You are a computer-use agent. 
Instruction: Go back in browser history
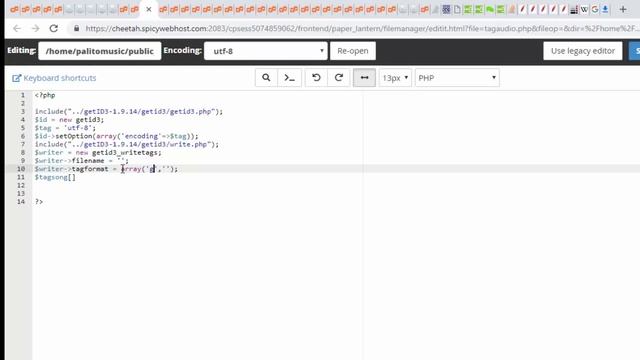click(17, 28)
